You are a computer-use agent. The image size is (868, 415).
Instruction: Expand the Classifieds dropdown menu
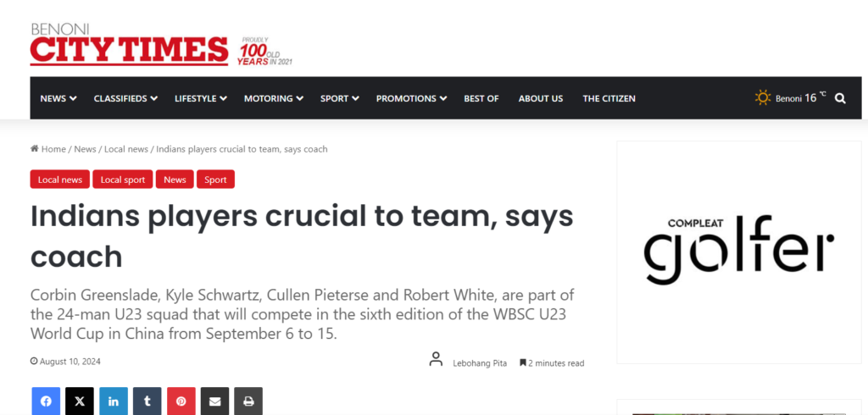[x=125, y=98]
